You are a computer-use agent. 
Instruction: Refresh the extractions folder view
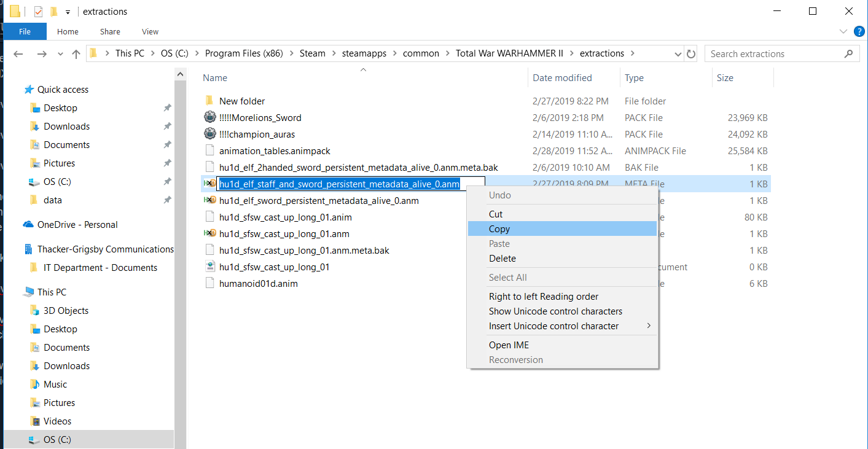tap(691, 54)
